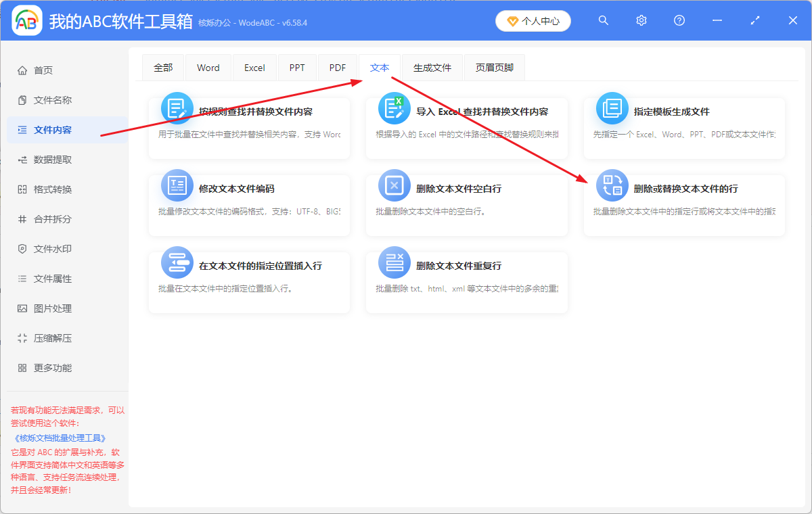Switch to the 页眉页脚 tab
Image resolution: width=812 pixels, height=514 pixels.
(494, 67)
